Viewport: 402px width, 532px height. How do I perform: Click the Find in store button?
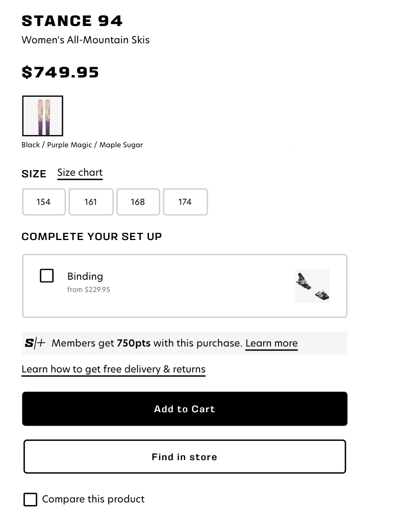185,457
